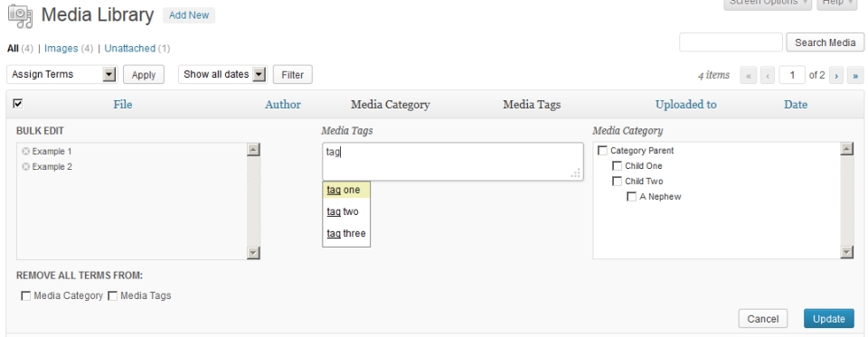
Task: Open the Assign Terms bulk action dropdown
Action: pyautogui.click(x=62, y=75)
